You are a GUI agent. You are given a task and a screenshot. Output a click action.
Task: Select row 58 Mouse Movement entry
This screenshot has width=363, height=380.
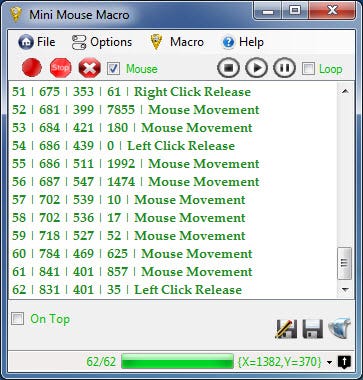[173, 218]
